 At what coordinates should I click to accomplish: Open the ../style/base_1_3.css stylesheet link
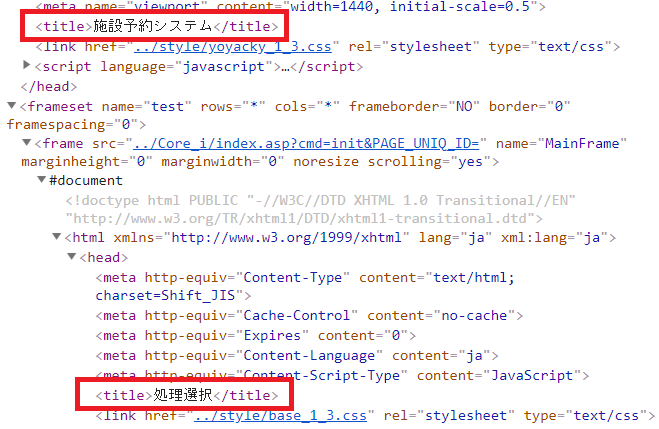pyautogui.click(x=280, y=416)
